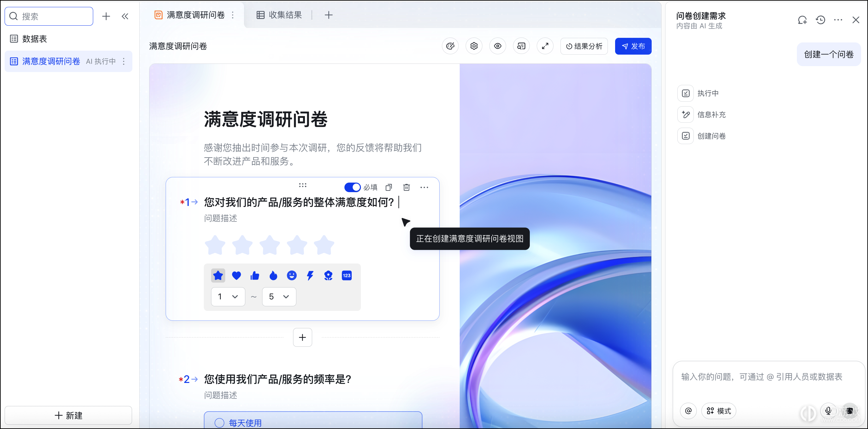Select the heart rating icon style
The image size is (868, 429).
pyautogui.click(x=236, y=275)
